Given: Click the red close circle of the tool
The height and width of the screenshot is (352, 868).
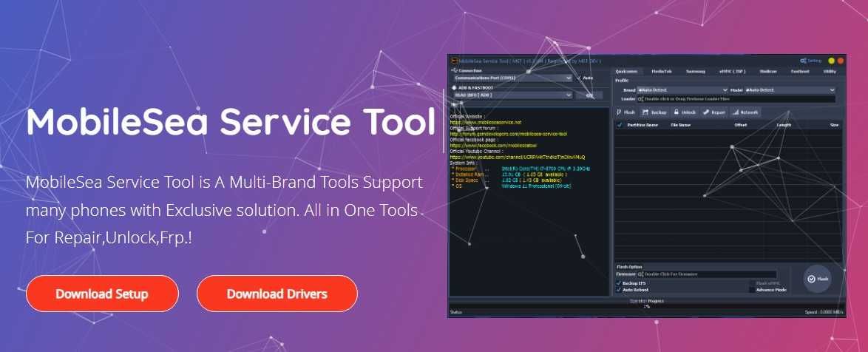Looking at the screenshot, I should 841,61.
